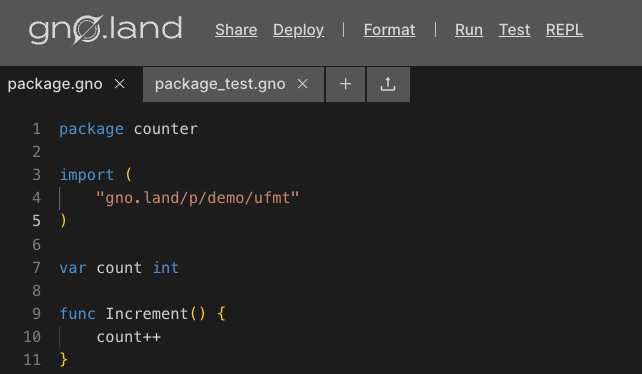This screenshot has height=374, width=642.
Task: Run the code with Run link
Action: [469, 30]
